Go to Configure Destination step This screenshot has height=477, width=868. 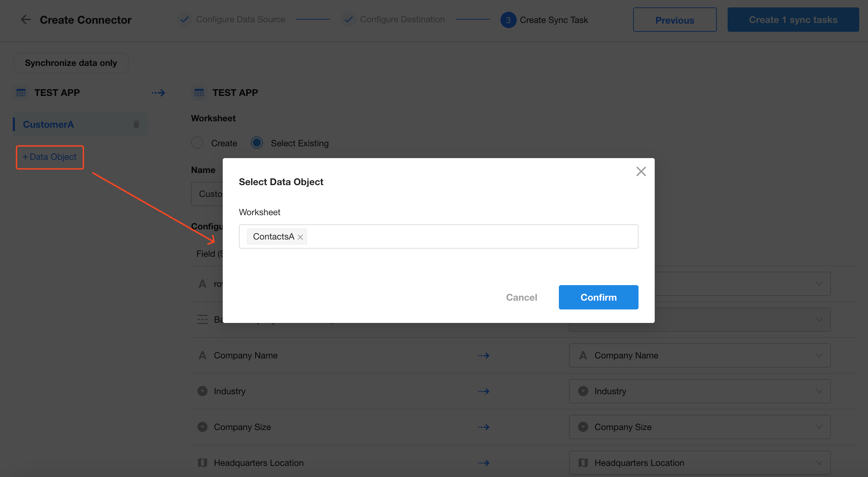[x=402, y=20]
